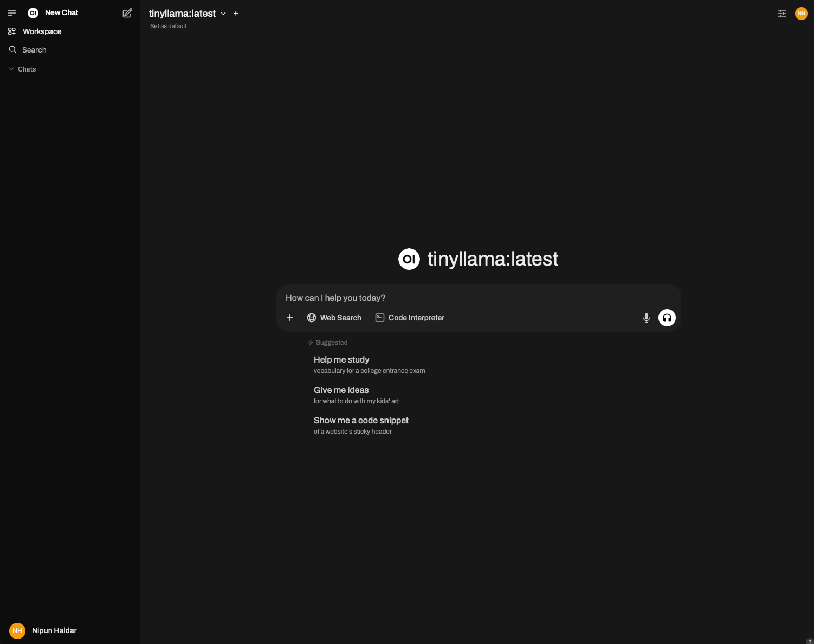Image resolution: width=814 pixels, height=644 pixels.
Task: Open the help question mark button
Action: (x=809, y=641)
